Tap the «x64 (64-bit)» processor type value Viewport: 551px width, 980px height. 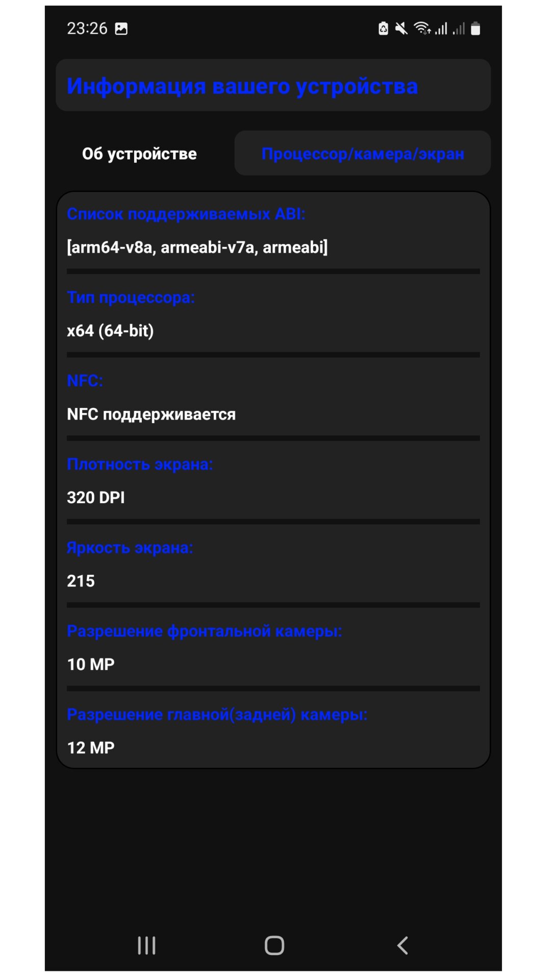point(110,331)
